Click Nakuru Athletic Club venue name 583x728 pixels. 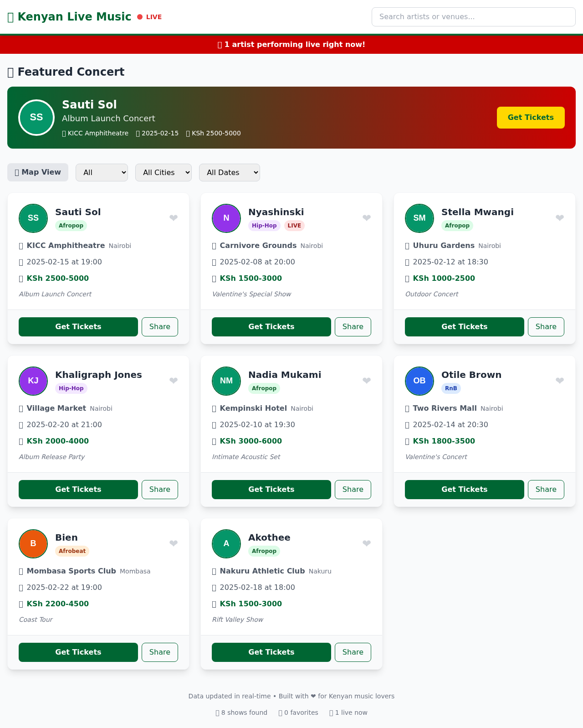(262, 571)
